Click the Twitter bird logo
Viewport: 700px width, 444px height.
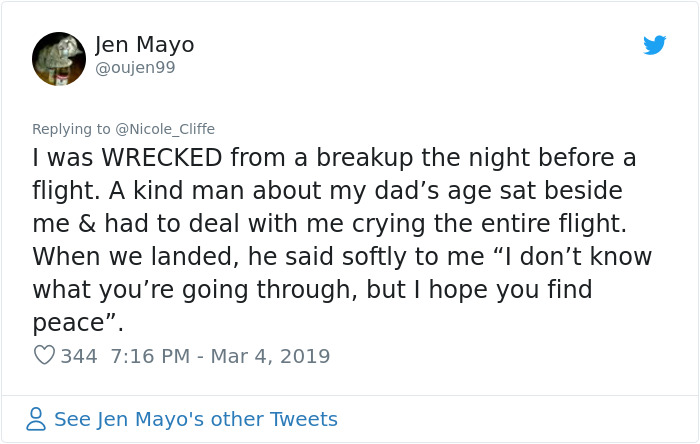654,45
